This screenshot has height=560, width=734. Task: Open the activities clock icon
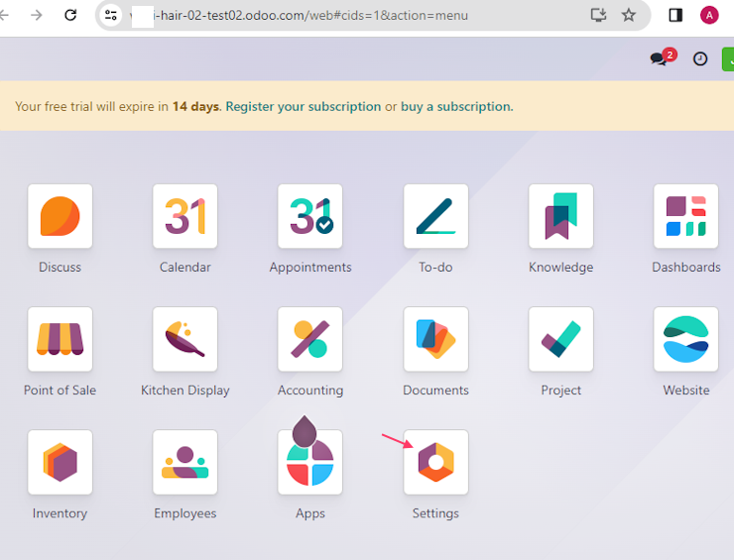(x=700, y=58)
